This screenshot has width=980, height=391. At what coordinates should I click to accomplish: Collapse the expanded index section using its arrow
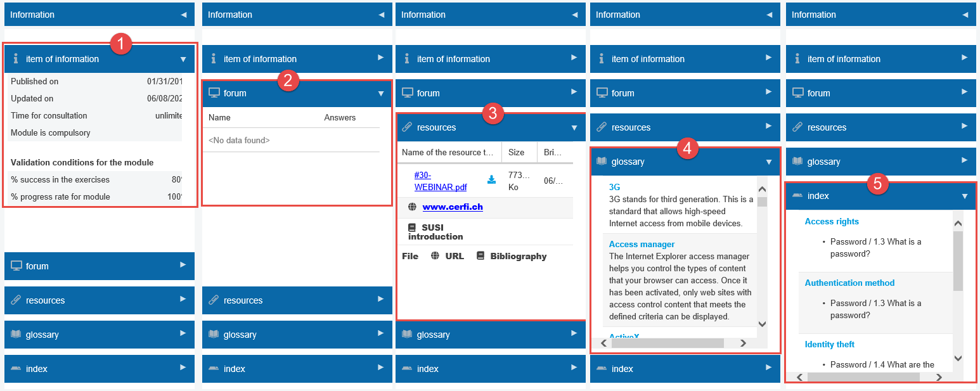click(x=965, y=196)
